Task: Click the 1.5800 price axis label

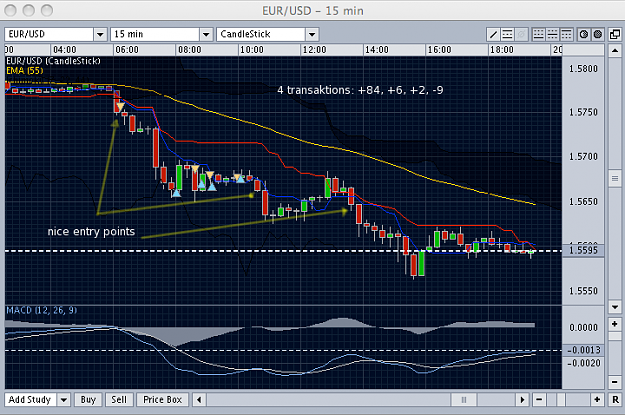Action: pyautogui.click(x=583, y=69)
